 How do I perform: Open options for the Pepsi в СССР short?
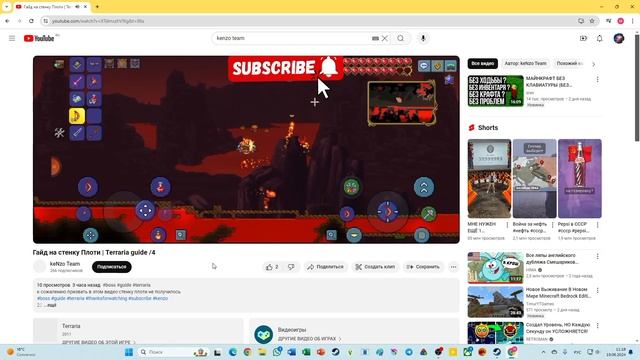pos(598,225)
